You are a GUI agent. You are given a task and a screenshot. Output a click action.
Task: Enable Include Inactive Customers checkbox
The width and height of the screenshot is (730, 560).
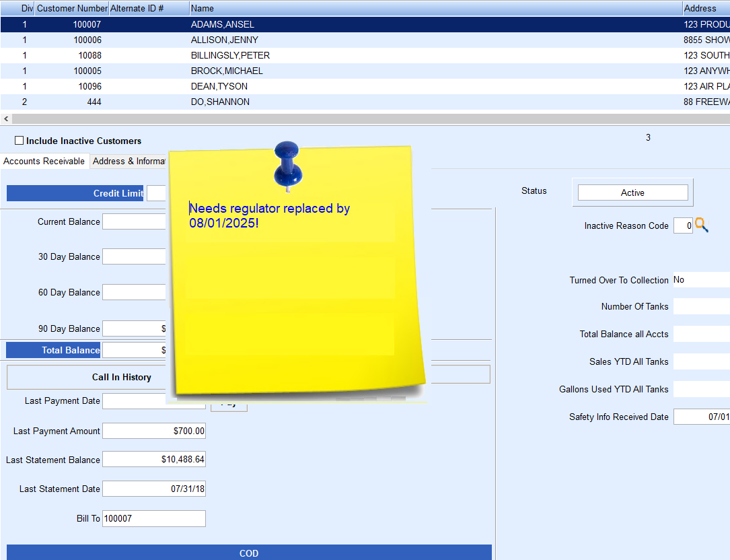point(19,140)
